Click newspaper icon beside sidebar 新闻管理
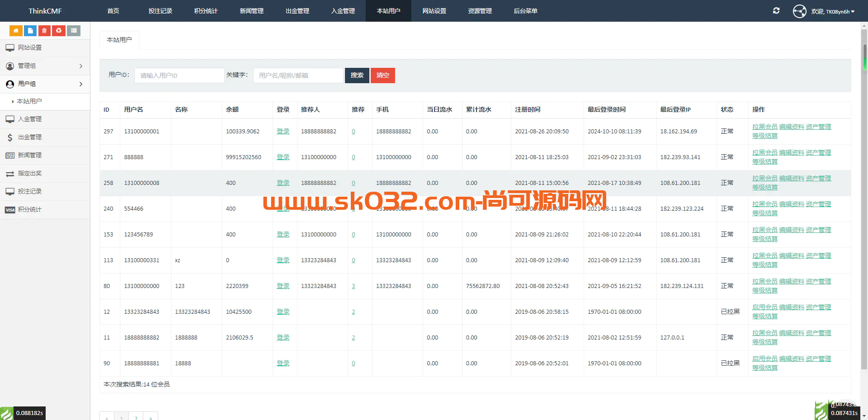The width and height of the screenshot is (868, 420). point(10,156)
